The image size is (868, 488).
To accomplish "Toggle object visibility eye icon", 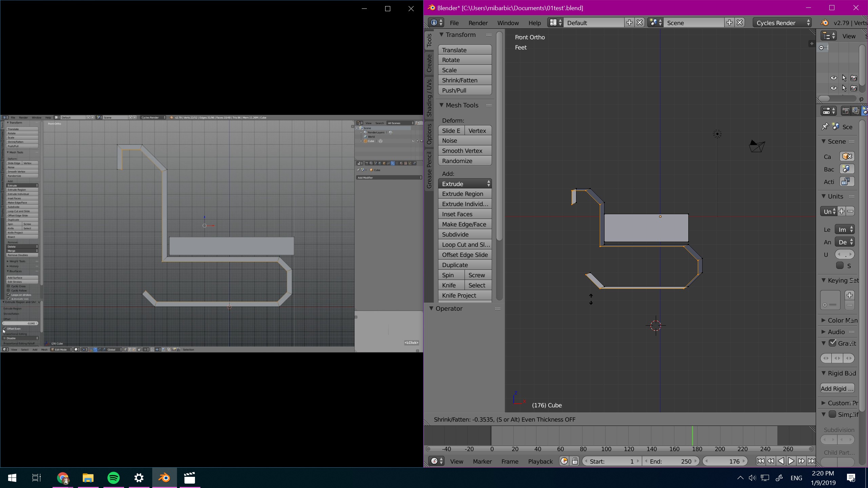I will click(x=833, y=78).
